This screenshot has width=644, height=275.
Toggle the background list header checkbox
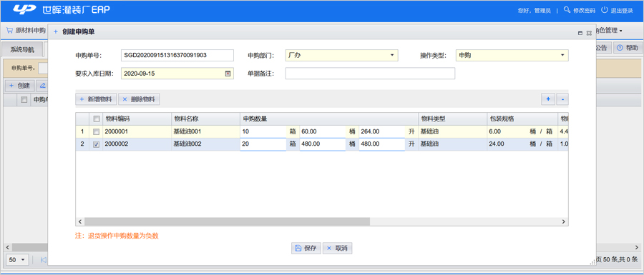tap(24, 99)
